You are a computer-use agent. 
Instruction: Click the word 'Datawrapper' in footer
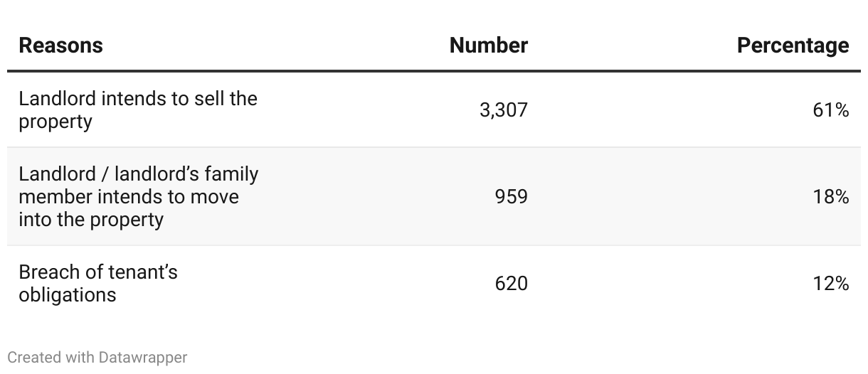click(143, 357)
